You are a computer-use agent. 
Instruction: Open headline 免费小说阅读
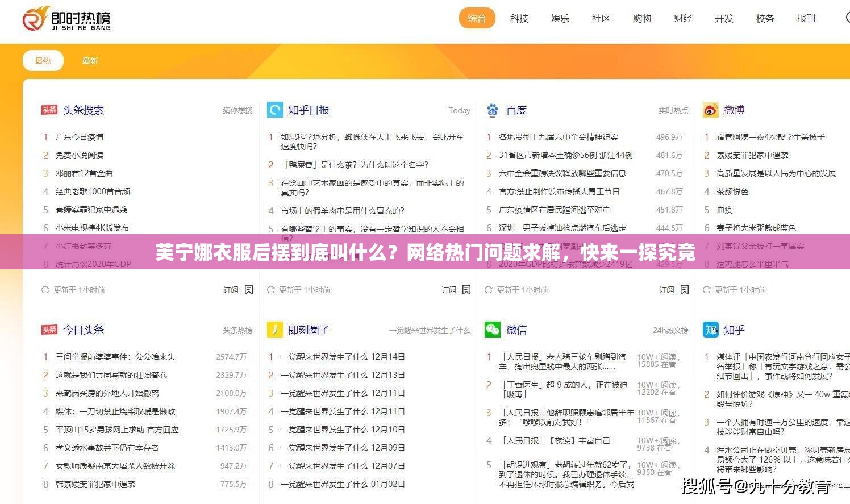coord(80,155)
